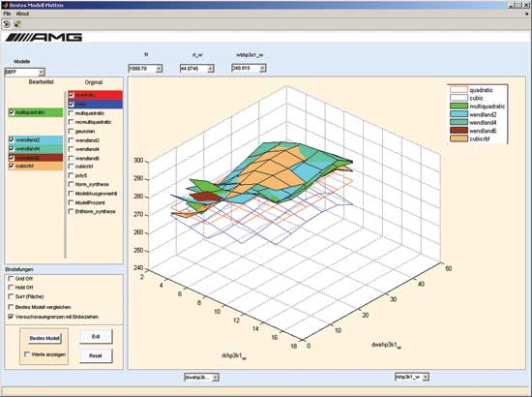The image size is (532, 397).
Task: Check wendland4 in the Original column
Action: [x=71, y=149]
